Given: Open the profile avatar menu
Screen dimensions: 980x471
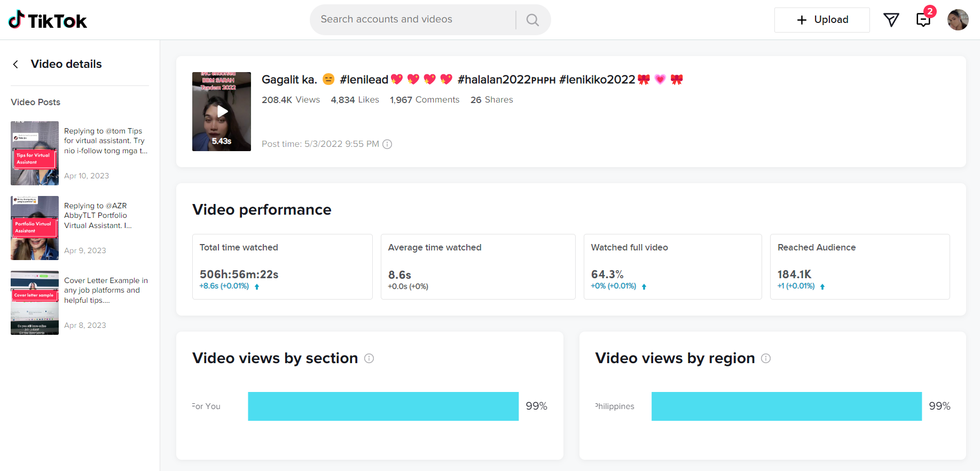Looking at the screenshot, I should coord(958,20).
